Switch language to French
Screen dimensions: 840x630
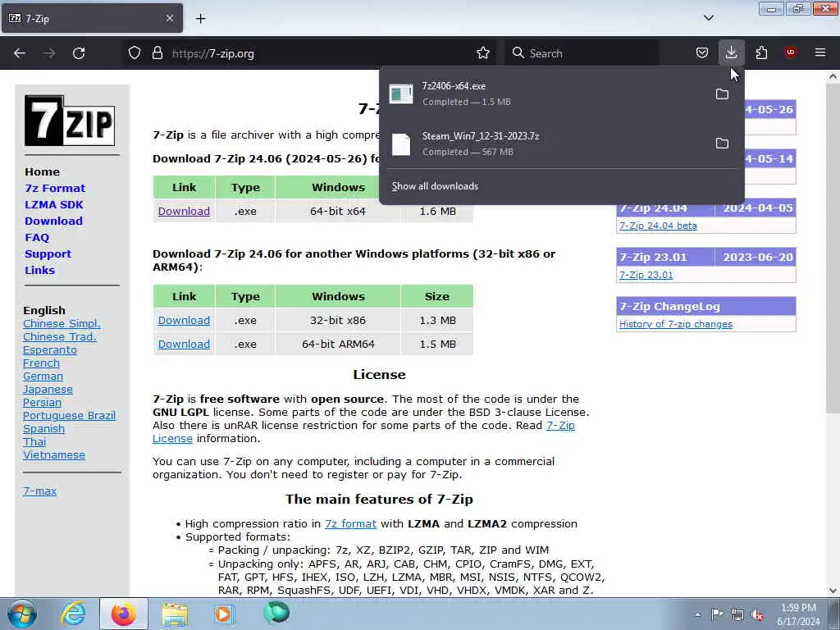[x=41, y=363]
